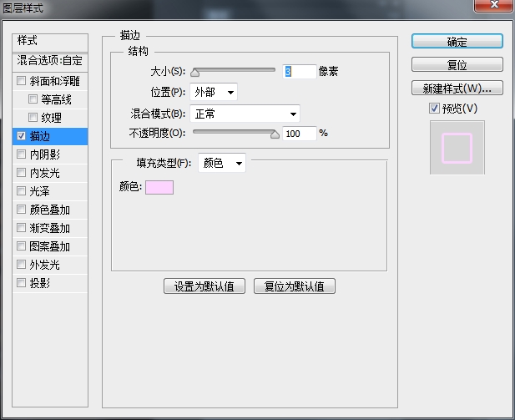Open the 位置 dropdown showing 外部

tap(214, 92)
